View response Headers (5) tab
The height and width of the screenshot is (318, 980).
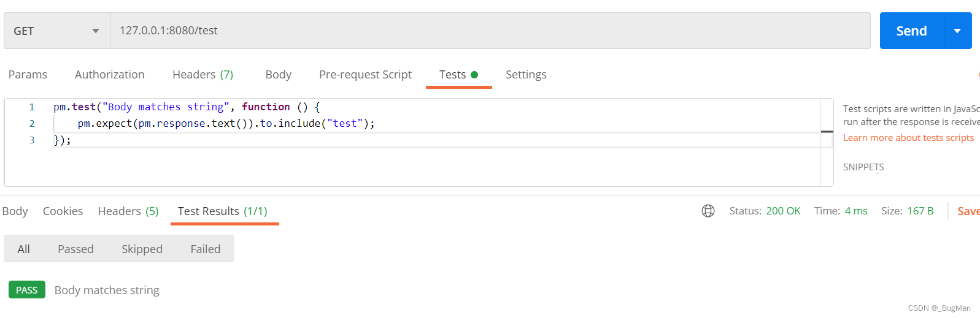(x=128, y=211)
